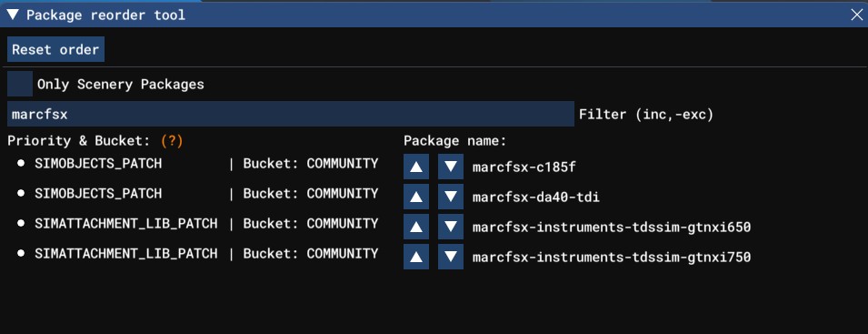The width and height of the screenshot is (868, 334).
Task: Move marcfsx-da40-tdi package up
Action: [x=416, y=197]
